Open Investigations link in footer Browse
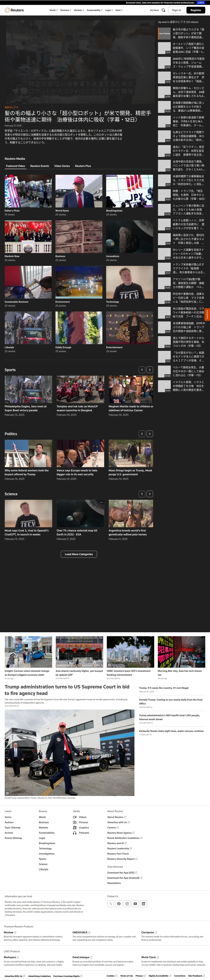 tap(46, 854)
